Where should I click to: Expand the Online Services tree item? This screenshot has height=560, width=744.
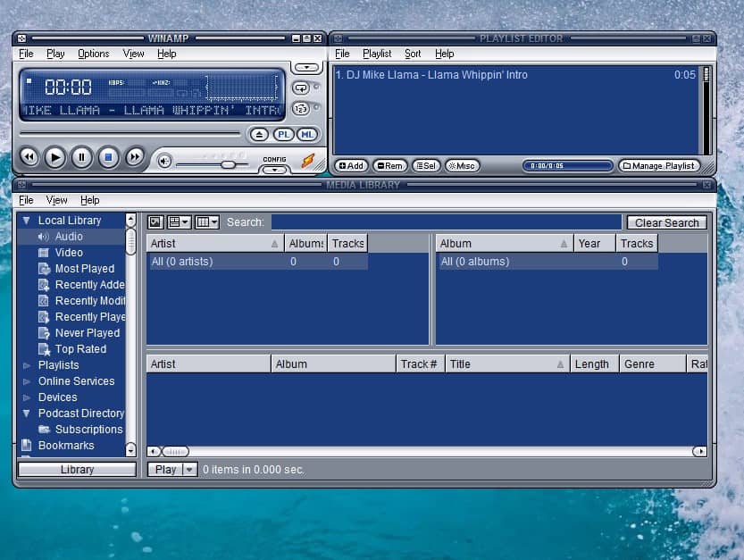(x=28, y=381)
